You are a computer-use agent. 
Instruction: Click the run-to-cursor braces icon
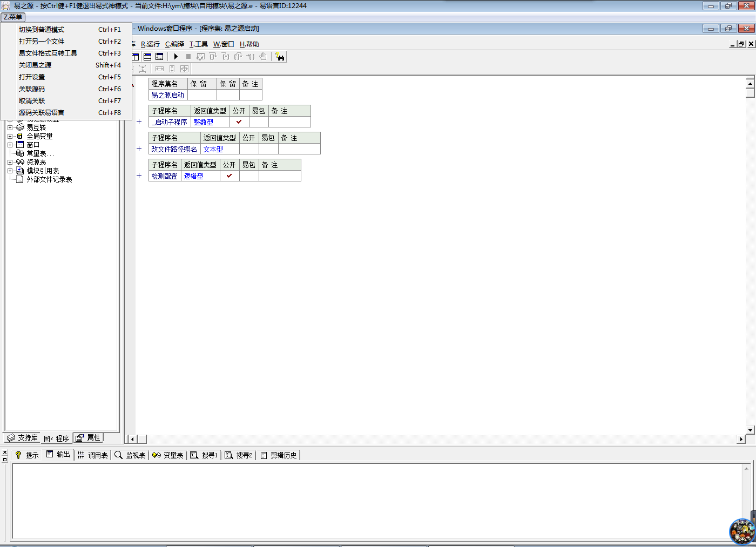(x=251, y=56)
